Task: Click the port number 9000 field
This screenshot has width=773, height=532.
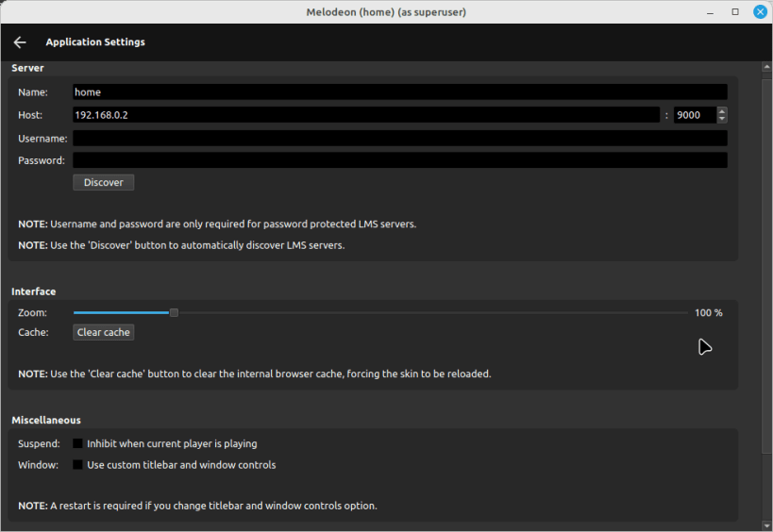Action: [695, 115]
